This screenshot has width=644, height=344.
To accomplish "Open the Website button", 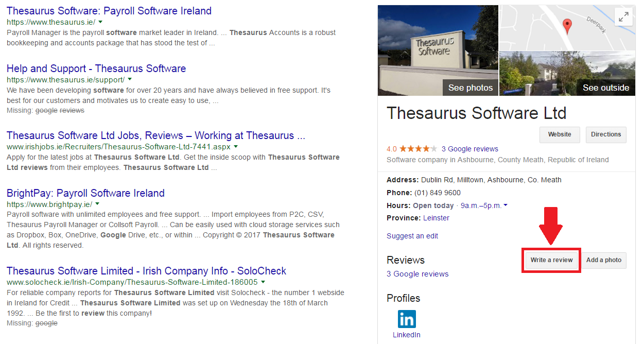I will coord(560,134).
